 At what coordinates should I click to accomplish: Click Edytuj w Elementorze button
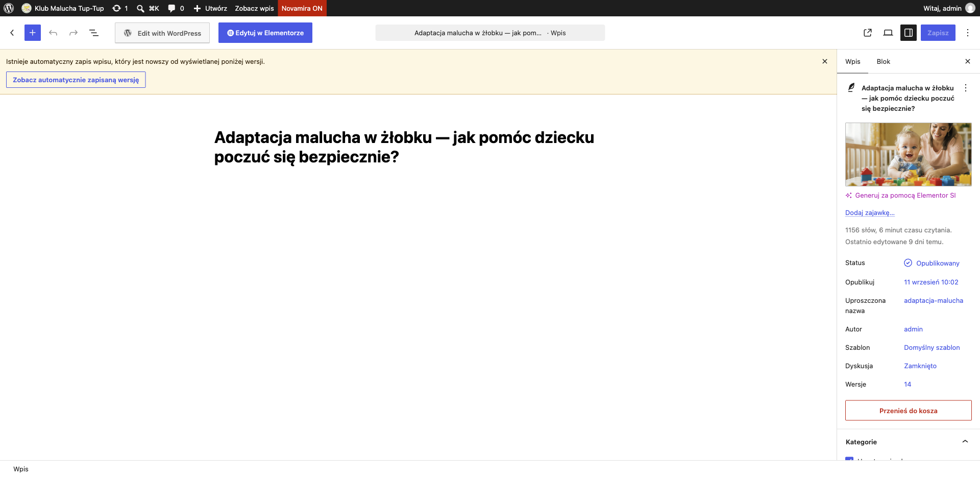point(265,33)
